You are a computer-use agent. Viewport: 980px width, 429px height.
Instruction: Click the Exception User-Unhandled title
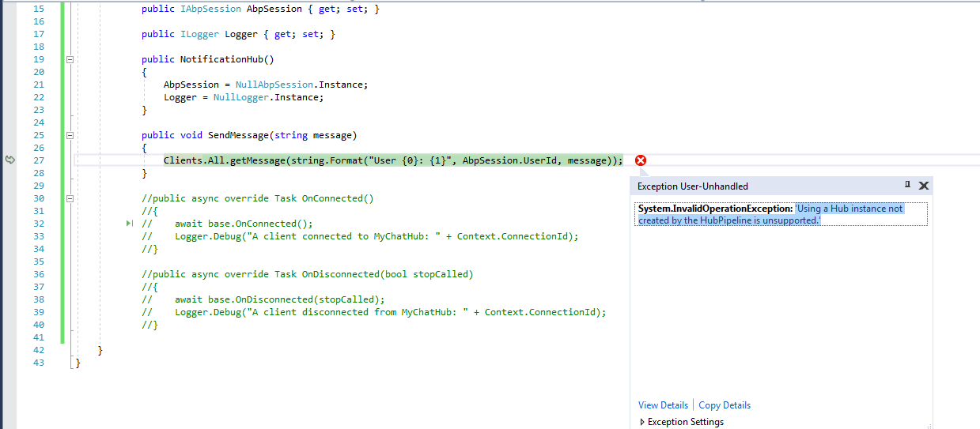pyautogui.click(x=693, y=186)
